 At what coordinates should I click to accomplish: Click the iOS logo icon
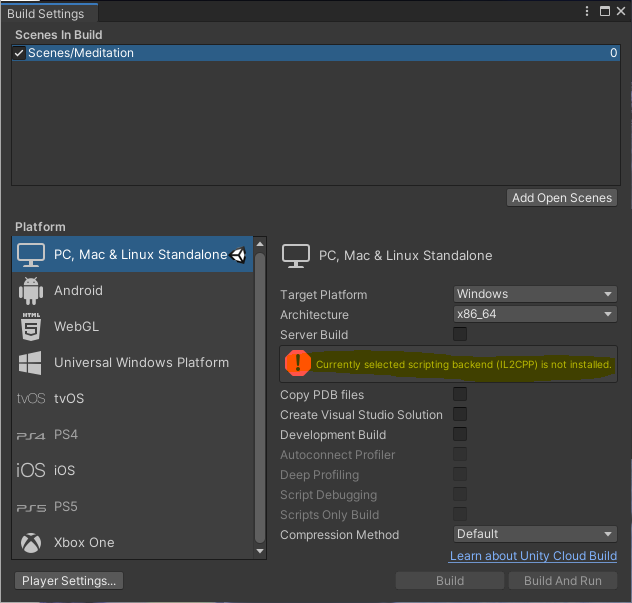pyautogui.click(x=31, y=470)
